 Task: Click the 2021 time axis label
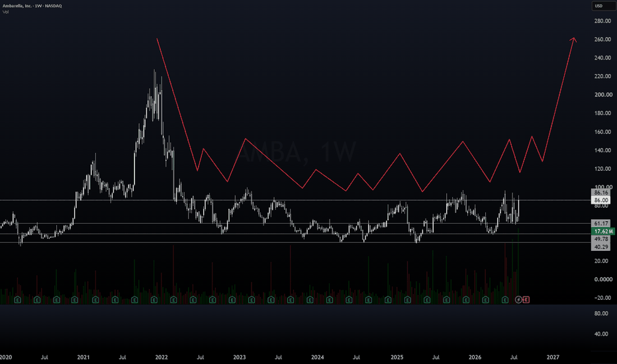pos(83,357)
